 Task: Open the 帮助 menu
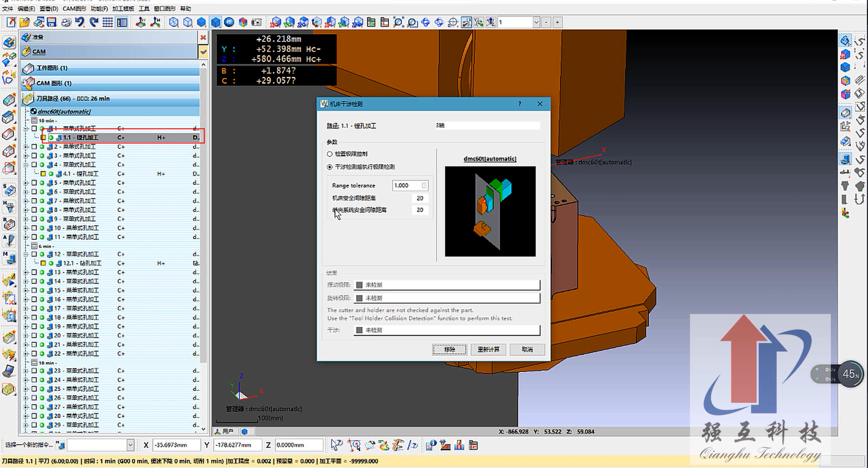(186, 9)
